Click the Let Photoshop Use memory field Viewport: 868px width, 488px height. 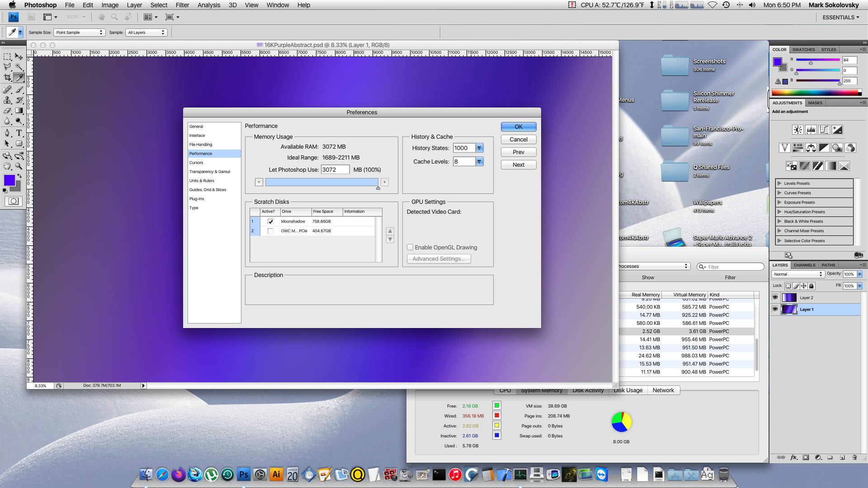335,169
